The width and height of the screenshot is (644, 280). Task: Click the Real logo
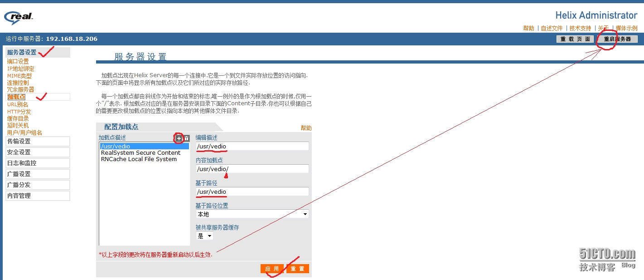coord(19,18)
